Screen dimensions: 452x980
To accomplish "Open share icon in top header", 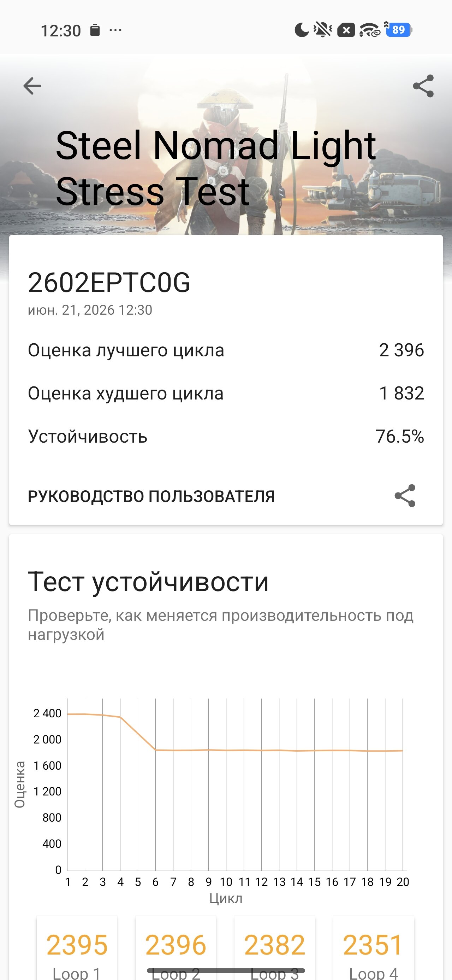I will pyautogui.click(x=423, y=86).
